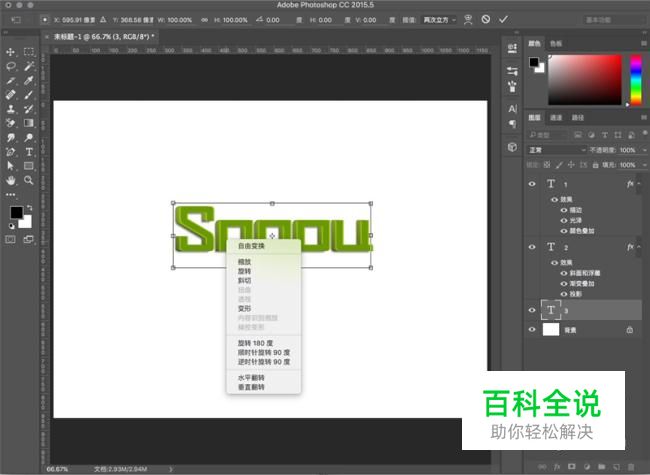Viewport: 650px width, 475px height.
Task: Select the Magic Wand tool
Action: (x=29, y=66)
